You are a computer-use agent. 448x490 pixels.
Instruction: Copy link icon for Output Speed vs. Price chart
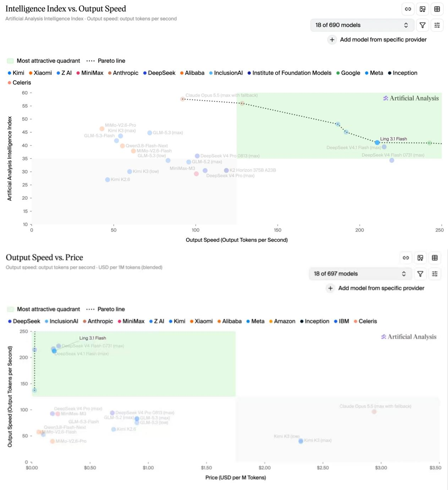pyautogui.click(x=406, y=258)
